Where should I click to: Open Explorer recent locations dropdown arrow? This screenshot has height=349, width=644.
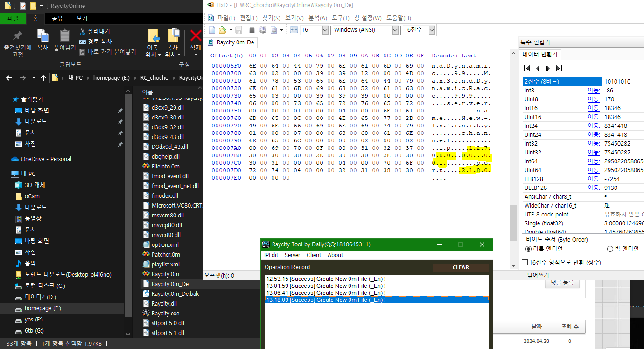tap(33, 78)
